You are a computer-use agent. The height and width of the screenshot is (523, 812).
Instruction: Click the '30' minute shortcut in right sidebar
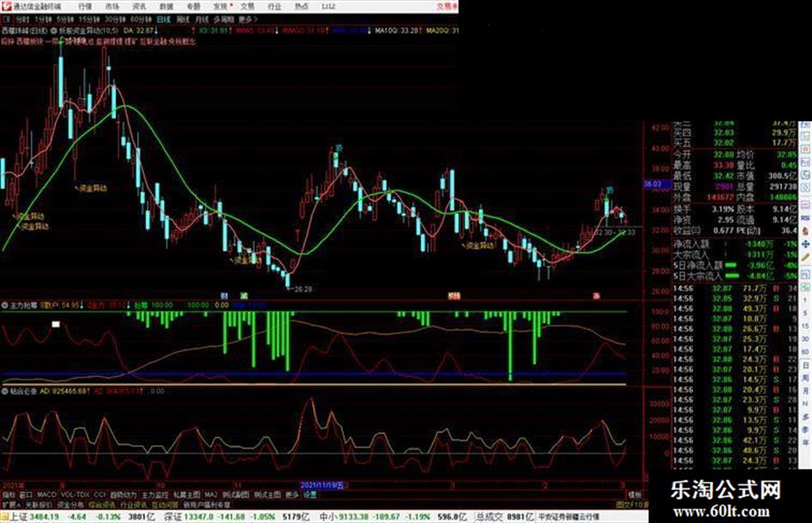(x=805, y=338)
